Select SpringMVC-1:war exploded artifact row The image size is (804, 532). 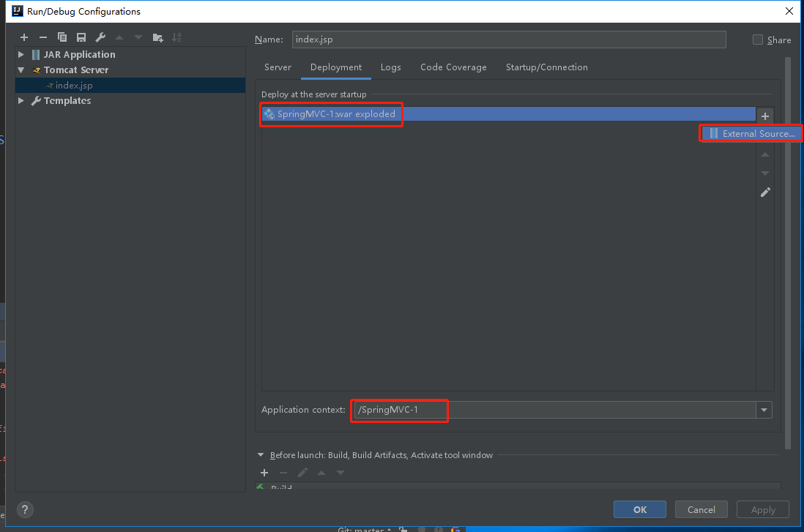pyautogui.click(x=509, y=114)
